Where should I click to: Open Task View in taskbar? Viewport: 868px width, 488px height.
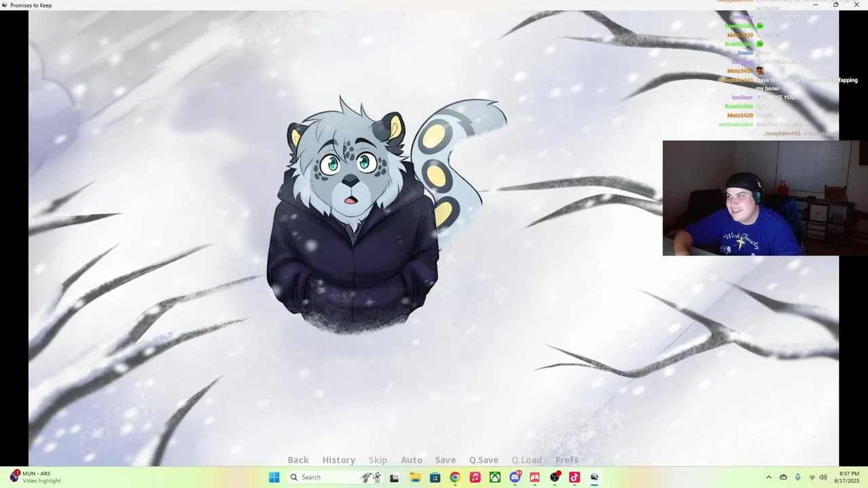click(395, 477)
